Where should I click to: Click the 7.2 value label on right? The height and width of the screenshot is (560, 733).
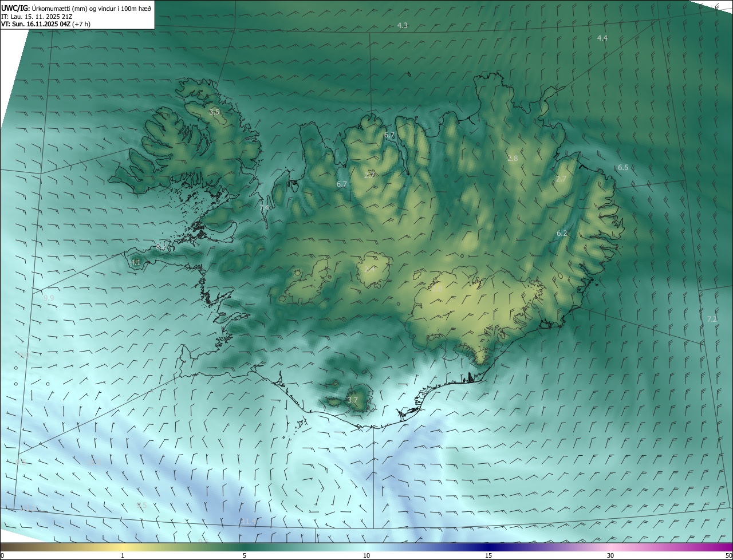click(712, 319)
